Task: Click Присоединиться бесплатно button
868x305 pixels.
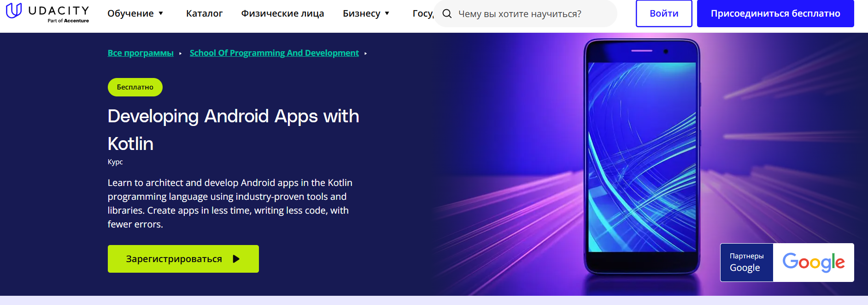Action: (775, 13)
